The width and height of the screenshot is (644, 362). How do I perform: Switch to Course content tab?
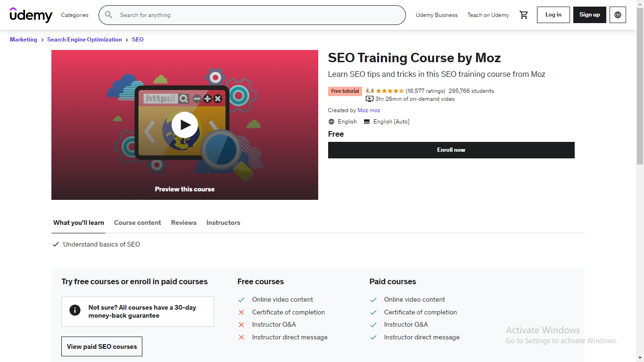[138, 222]
